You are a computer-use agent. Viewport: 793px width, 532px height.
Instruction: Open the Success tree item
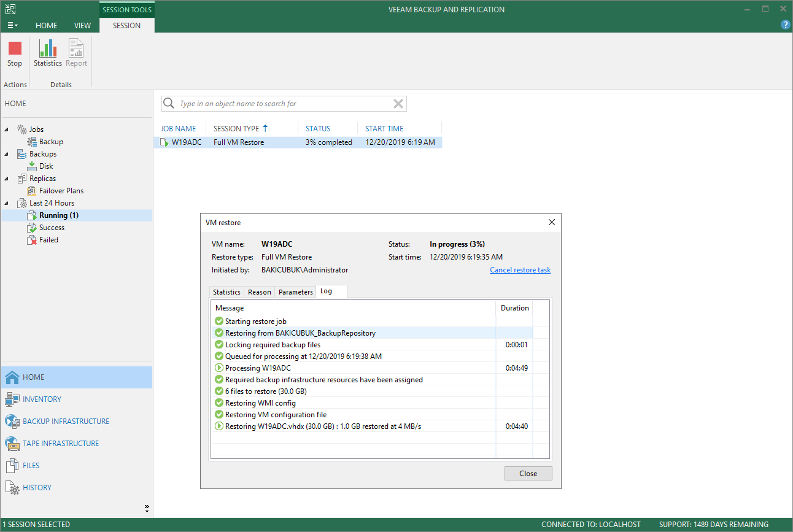[x=52, y=228]
